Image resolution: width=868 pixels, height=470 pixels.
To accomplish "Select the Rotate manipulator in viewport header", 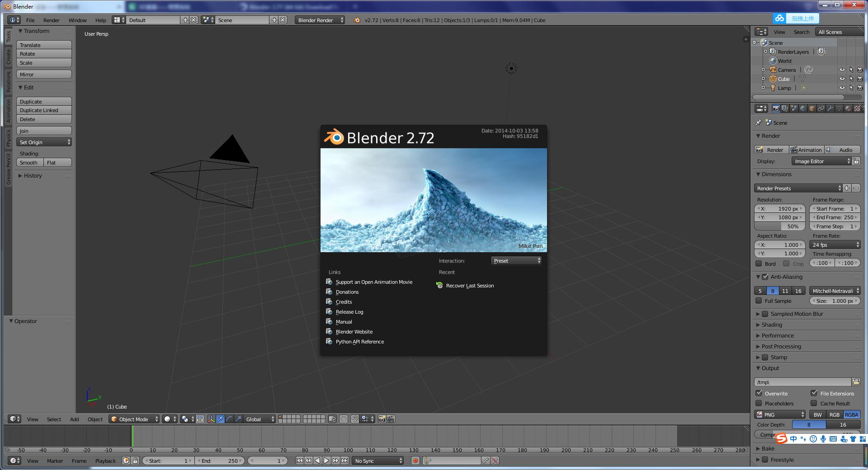I will click(230, 419).
